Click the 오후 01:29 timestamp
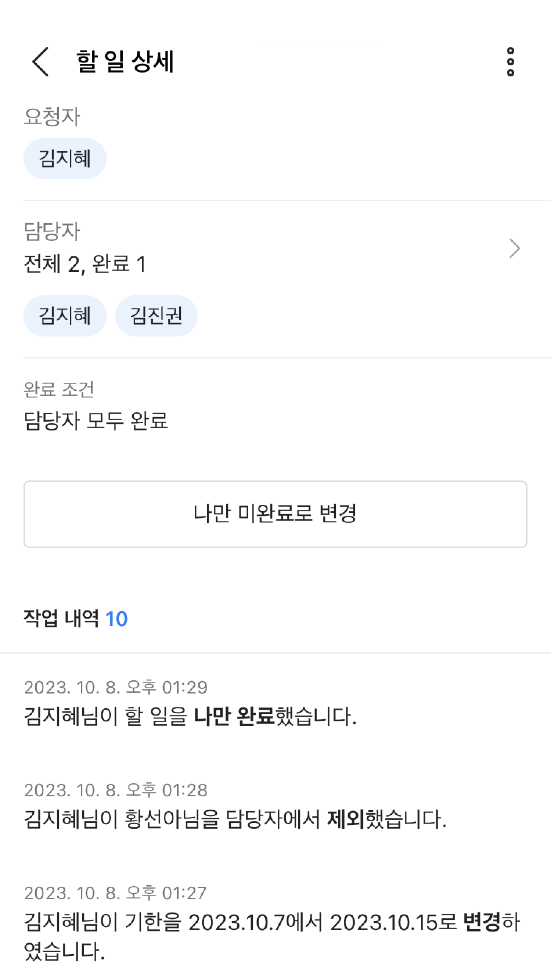This screenshot has width=551, height=980. (x=116, y=687)
